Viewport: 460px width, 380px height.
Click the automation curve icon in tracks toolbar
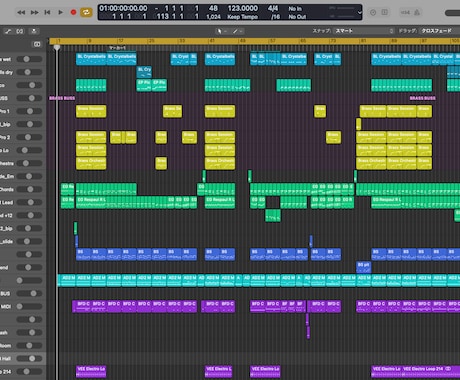pyautogui.click(x=8, y=31)
